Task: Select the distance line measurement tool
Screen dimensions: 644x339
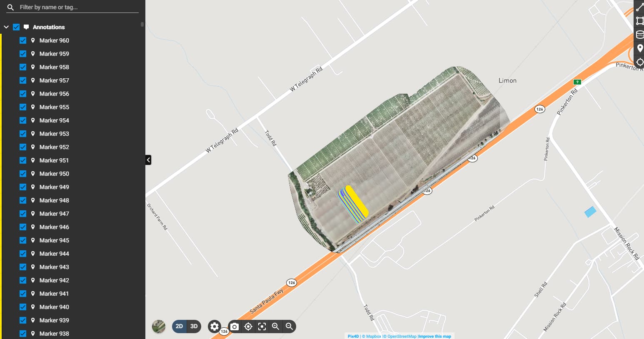Action: point(639,7)
